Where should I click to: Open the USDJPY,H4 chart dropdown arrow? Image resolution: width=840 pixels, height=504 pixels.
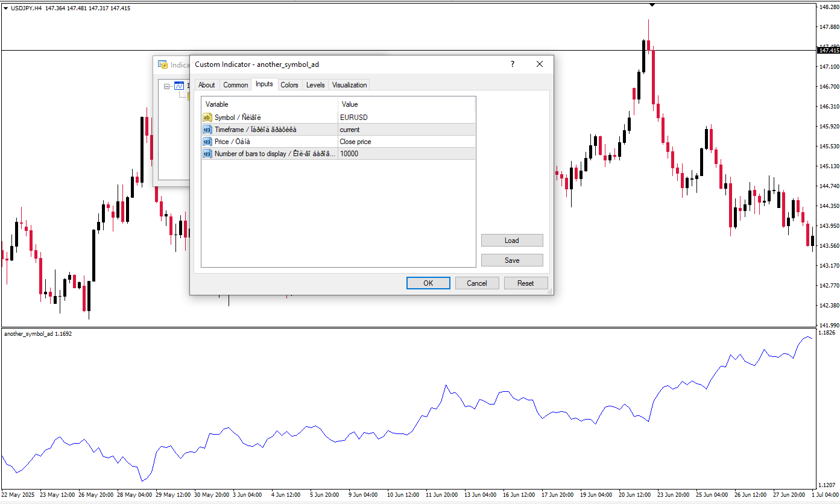[6, 8]
